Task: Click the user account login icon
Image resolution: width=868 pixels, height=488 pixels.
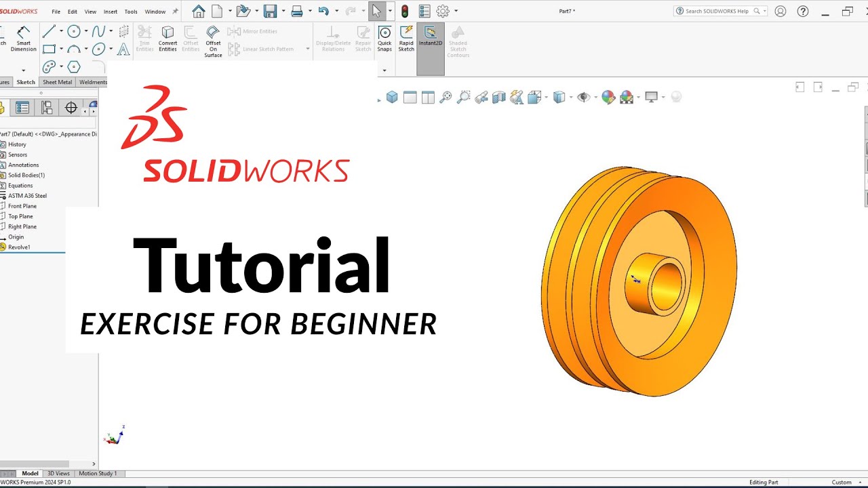Action: coord(781,11)
